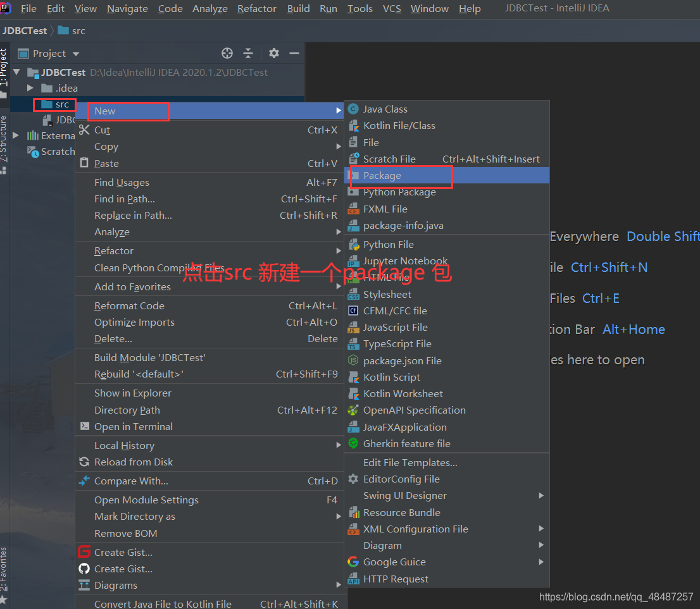Click the CFML/CFC file icon
Viewport: 700px width, 609px height.
[x=353, y=311]
